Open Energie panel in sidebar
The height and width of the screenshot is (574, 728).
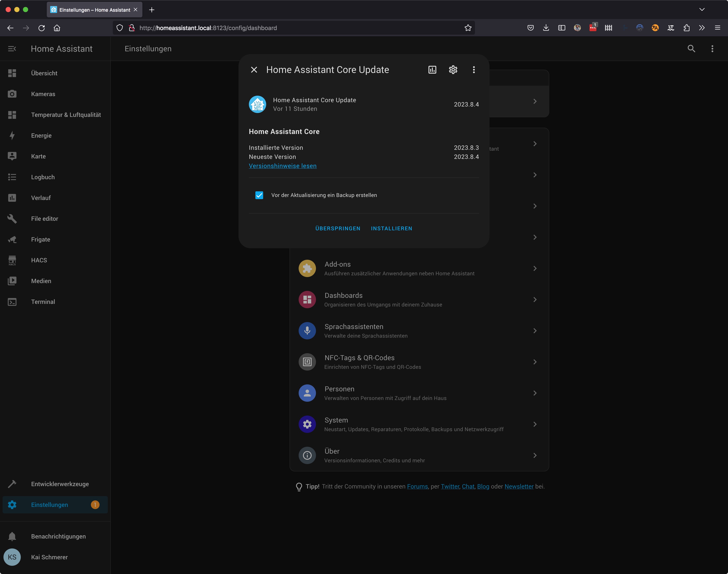[41, 135]
